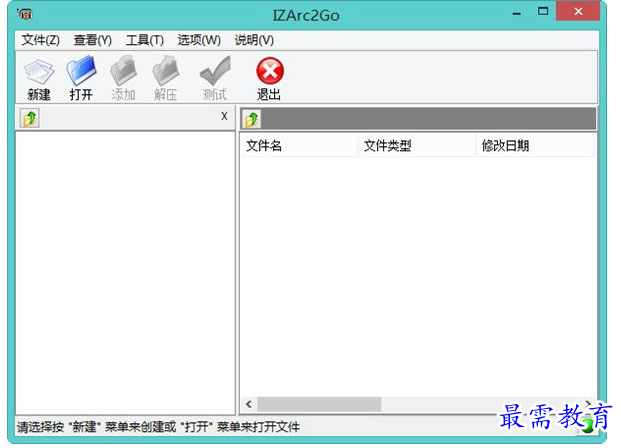The height and width of the screenshot is (448, 621).
Task: Open the 说明(V) help menu
Action: 254,40
